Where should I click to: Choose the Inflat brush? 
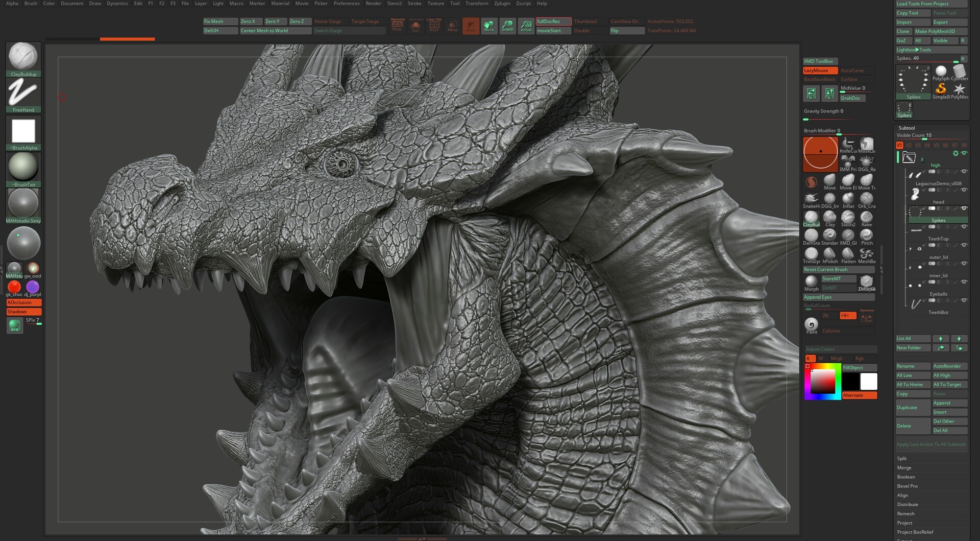click(x=848, y=198)
